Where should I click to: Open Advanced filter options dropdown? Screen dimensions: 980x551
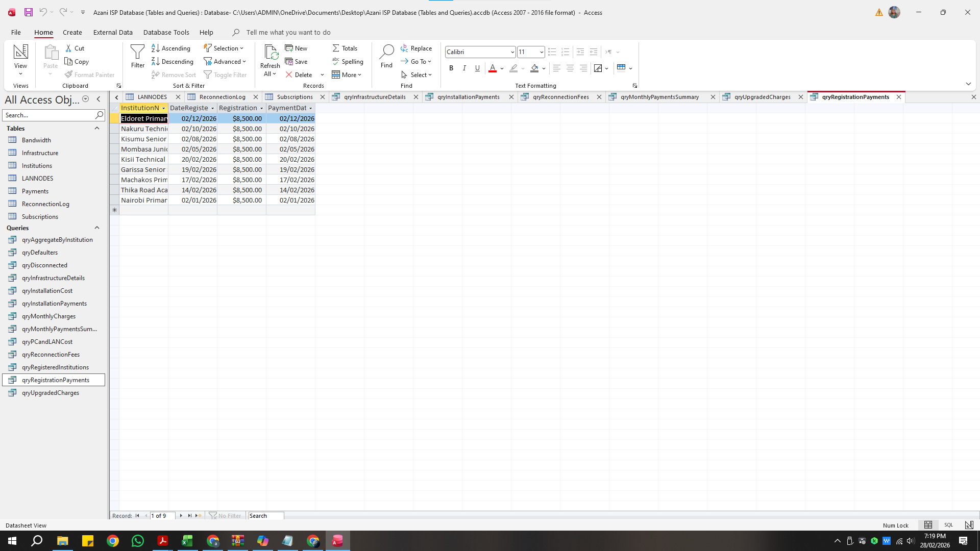click(225, 61)
